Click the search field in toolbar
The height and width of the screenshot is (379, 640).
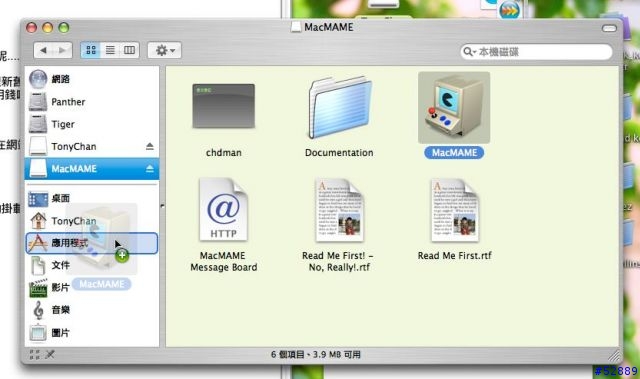pos(536,52)
